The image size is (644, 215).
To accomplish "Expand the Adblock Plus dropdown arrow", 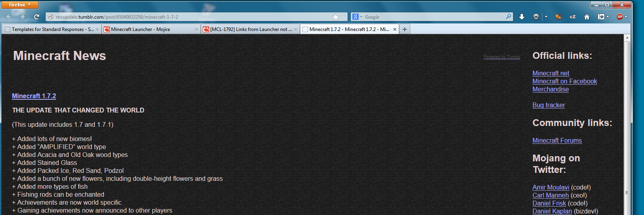I will [626, 17].
